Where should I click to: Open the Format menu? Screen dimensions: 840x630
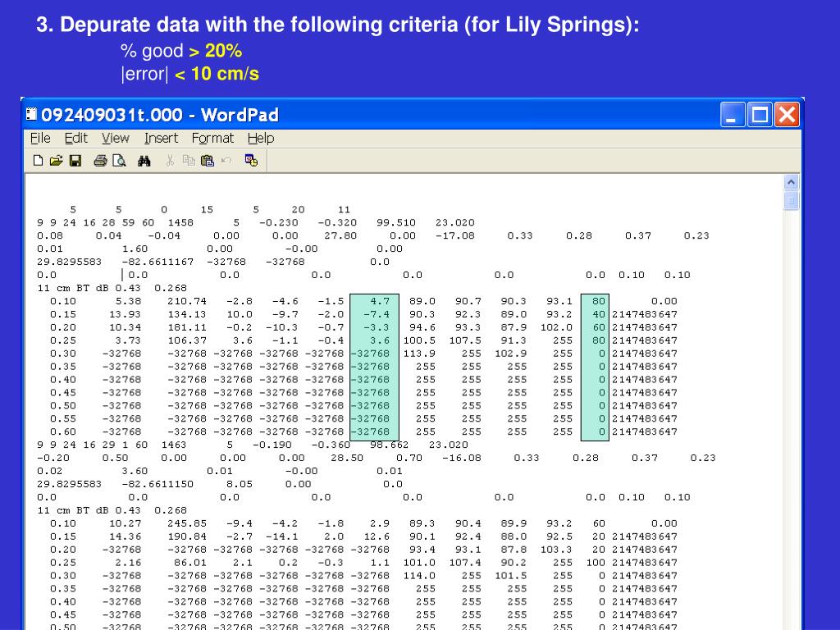(212, 138)
